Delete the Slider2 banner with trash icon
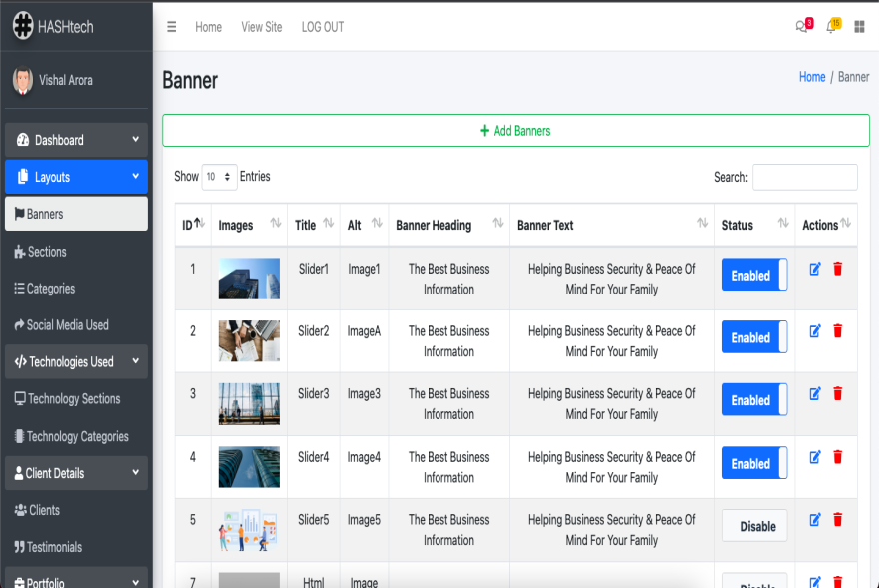Screen dimensions: 879x588 [x=838, y=331]
